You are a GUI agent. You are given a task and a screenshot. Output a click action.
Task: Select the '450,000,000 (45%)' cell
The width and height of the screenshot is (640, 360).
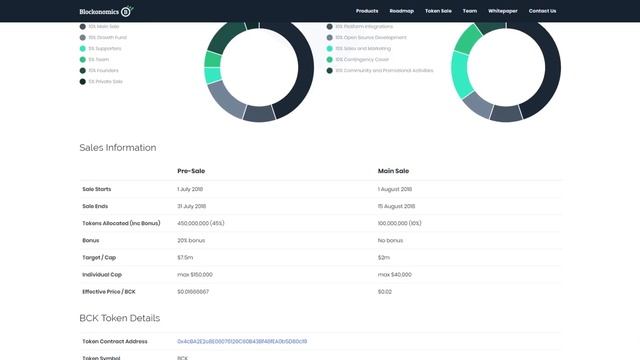(201, 223)
